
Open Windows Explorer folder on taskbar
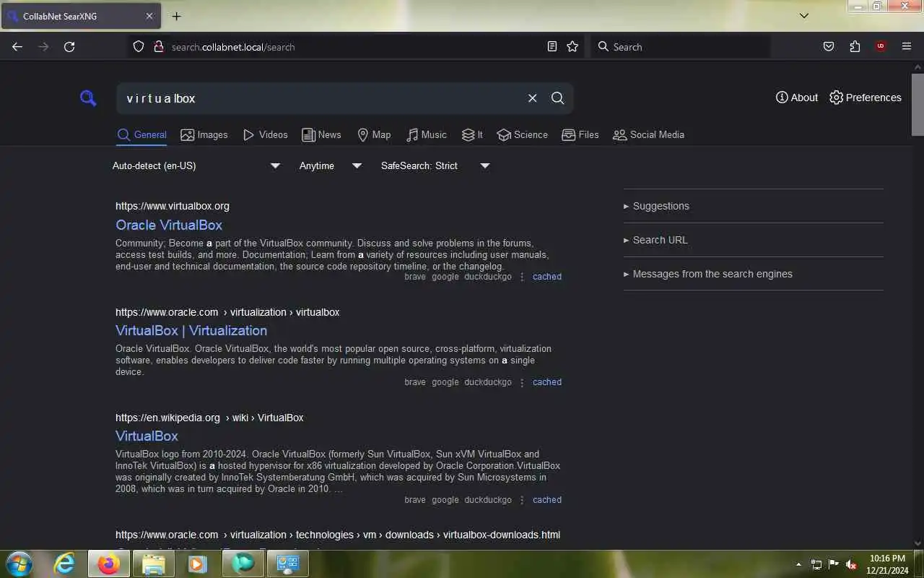click(154, 564)
